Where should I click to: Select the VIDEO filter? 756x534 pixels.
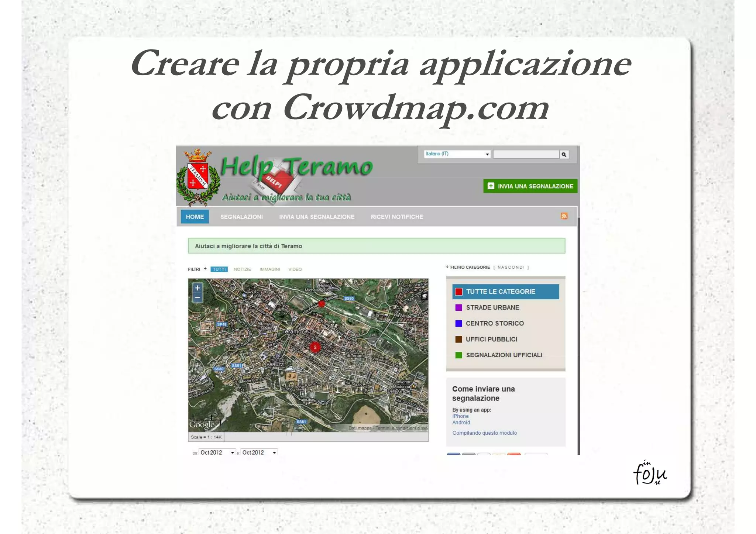[295, 269]
